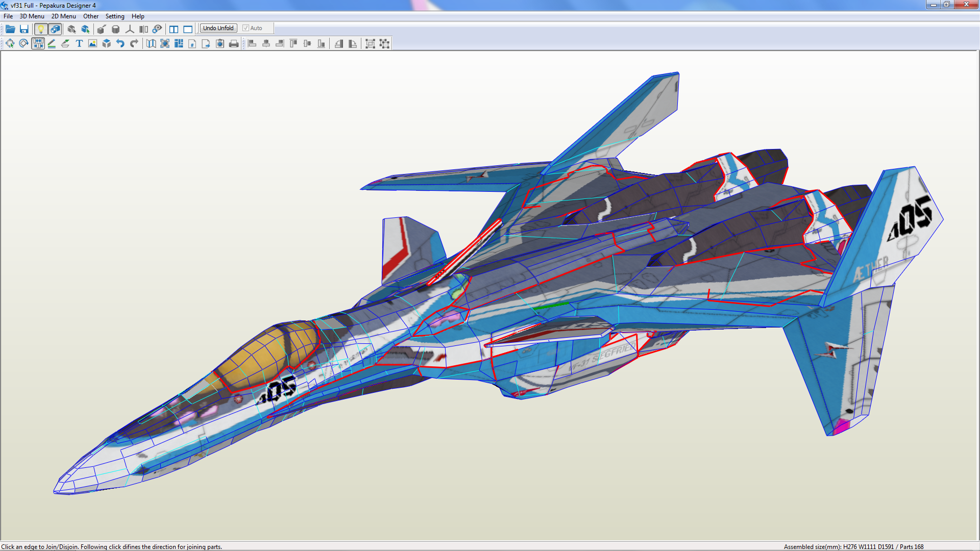Screen dimensions: 980x551
Task: Open the Other menu
Action: coord(91,16)
